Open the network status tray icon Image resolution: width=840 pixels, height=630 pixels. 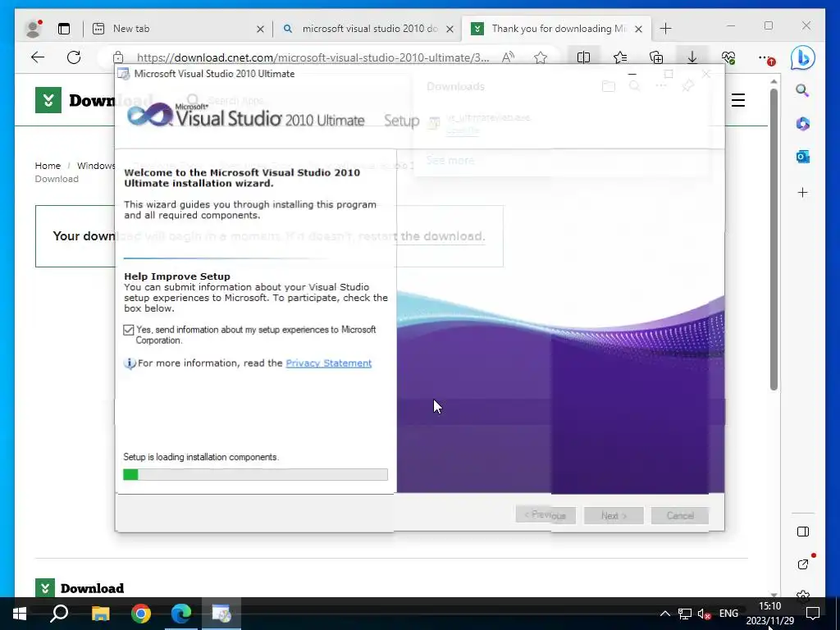pos(685,614)
